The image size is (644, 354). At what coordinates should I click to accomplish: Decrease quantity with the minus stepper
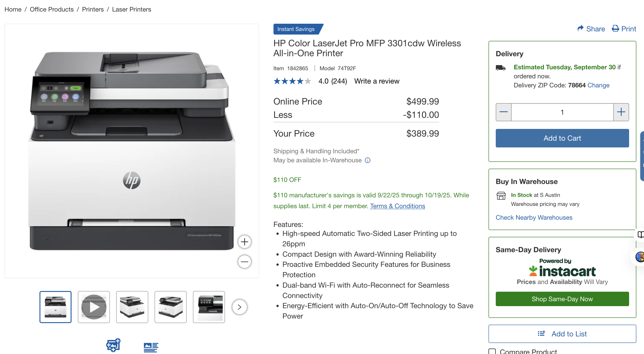click(503, 112)
